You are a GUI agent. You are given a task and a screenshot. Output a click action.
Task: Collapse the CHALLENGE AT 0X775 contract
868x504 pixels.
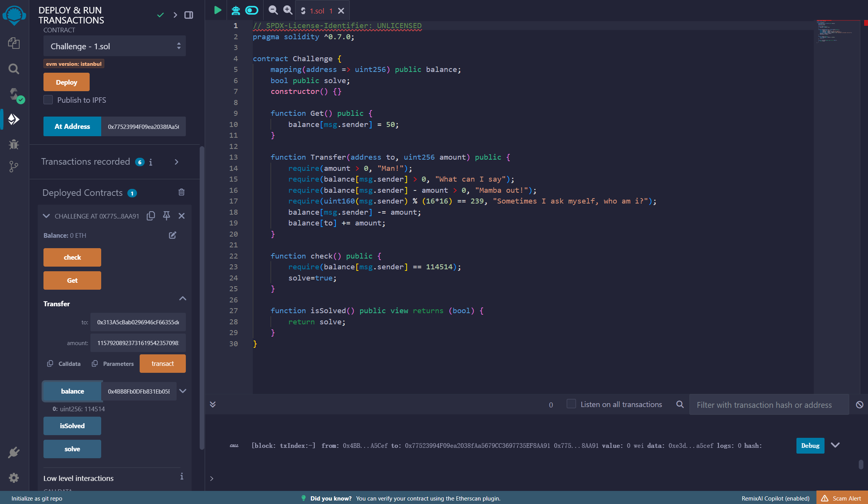pyautogui.click(x=47, y=216)
